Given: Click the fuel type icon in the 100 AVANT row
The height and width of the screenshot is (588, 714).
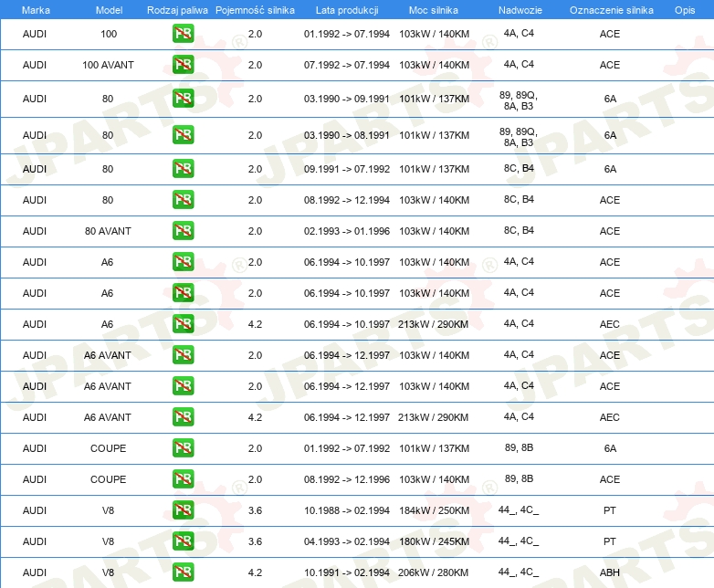Looking at the screenshot, I should click(183, 65).
